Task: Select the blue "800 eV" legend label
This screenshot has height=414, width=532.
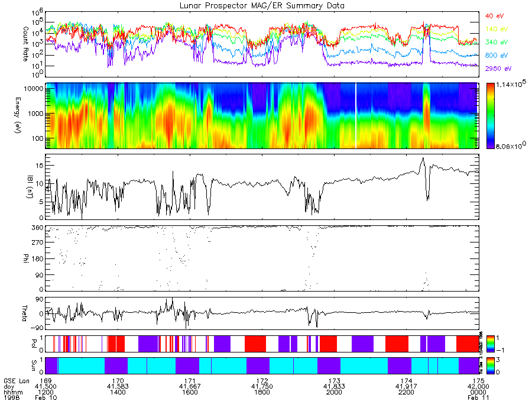Action: (497, 56)
